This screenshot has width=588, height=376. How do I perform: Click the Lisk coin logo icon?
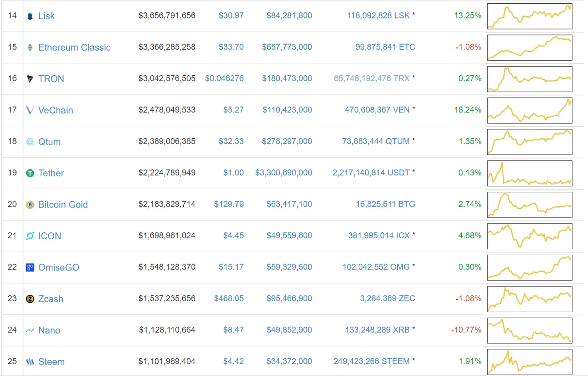coord(30,16)
